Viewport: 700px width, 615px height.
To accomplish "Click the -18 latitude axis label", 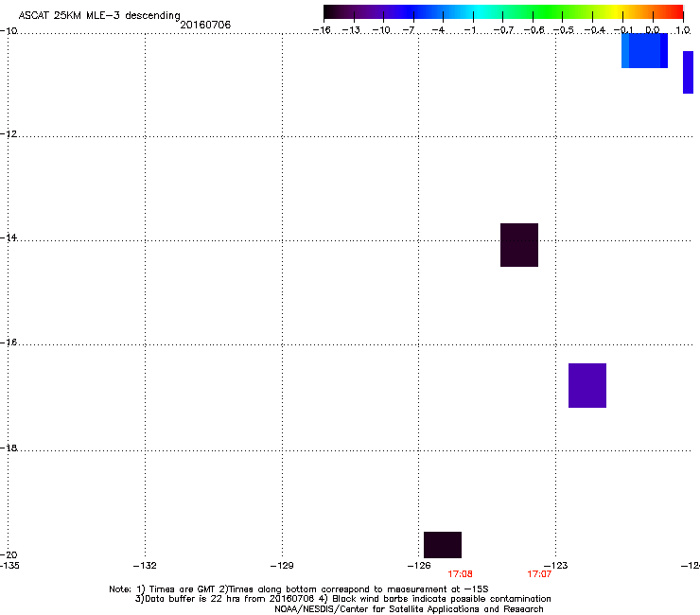I will [9, 448].
